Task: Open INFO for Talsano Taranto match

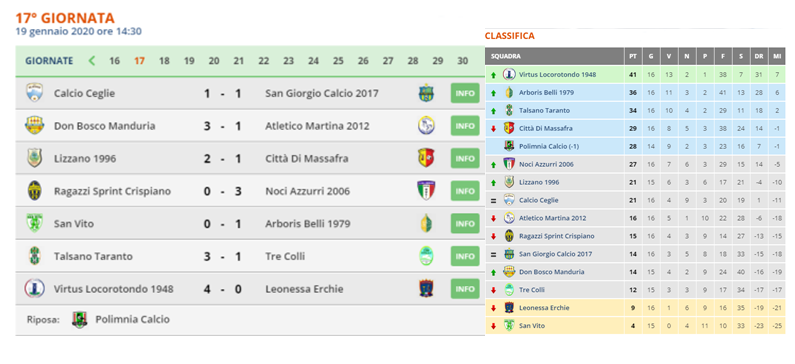Action: pos(465,256)
